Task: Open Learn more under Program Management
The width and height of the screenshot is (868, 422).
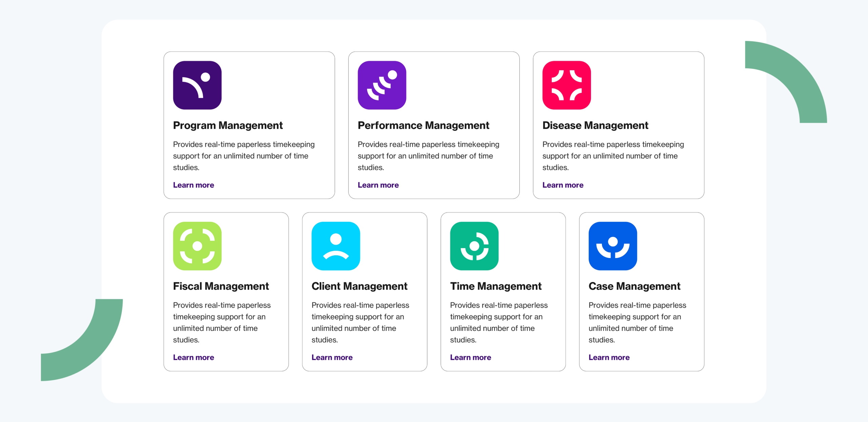Action: (193, 185)
